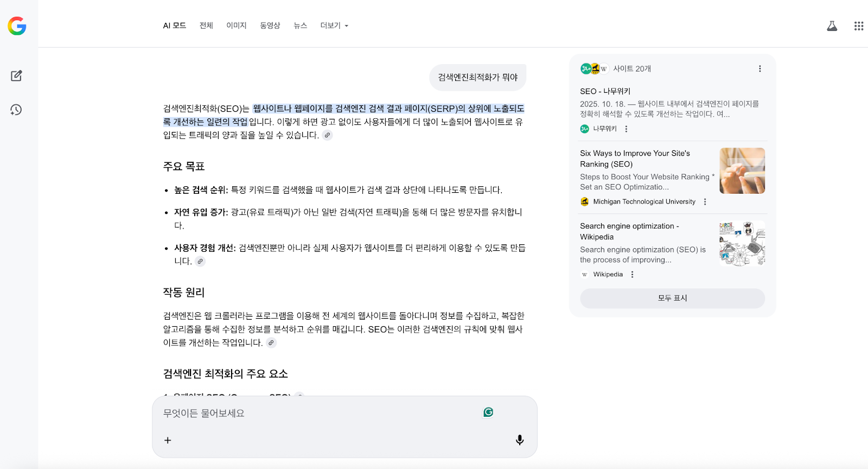Image resolution: width=868 pixels, height=469 pixels.
Task: Open options menu for 사이트 20개 panel
Action: click(x=759, y=69)
